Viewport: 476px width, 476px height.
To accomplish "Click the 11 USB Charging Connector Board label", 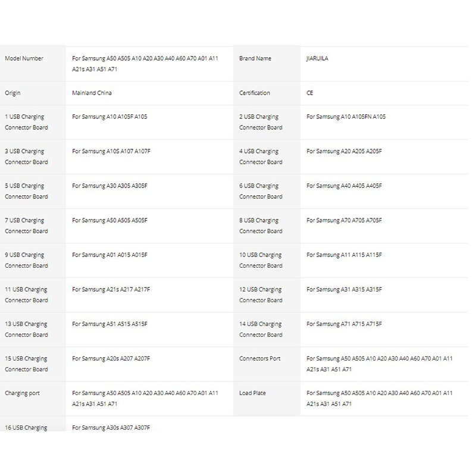I will point(27,295).
